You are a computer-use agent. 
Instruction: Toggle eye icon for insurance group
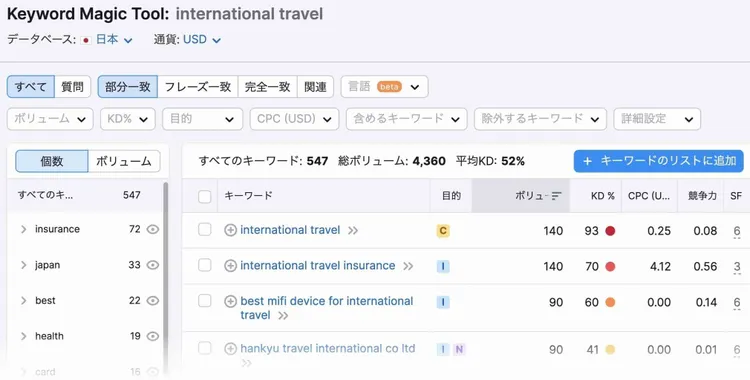(153, 229)
